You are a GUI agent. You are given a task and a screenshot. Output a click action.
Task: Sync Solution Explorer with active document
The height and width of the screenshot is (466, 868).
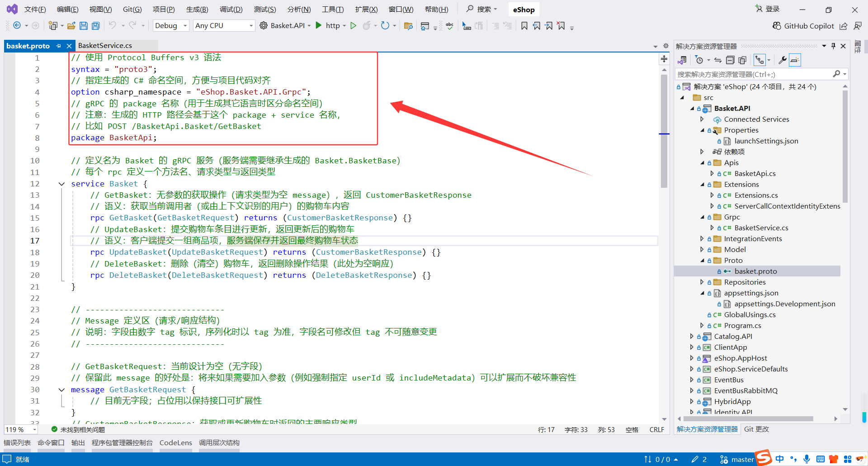pos(718,60)
